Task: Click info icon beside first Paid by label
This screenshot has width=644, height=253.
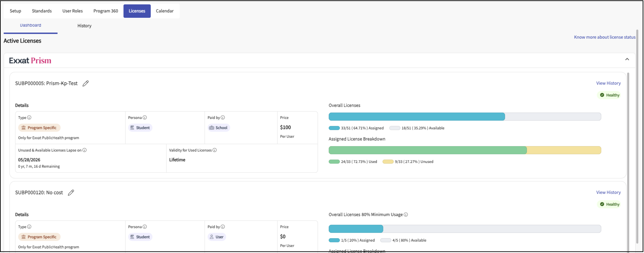Action: tap(223, 117)
